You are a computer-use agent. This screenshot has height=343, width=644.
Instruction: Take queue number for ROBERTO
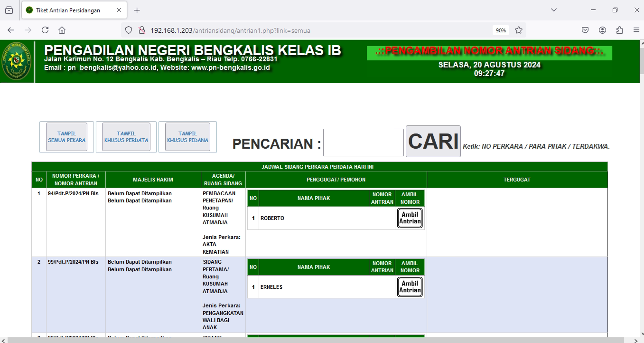tap(410, 218)
